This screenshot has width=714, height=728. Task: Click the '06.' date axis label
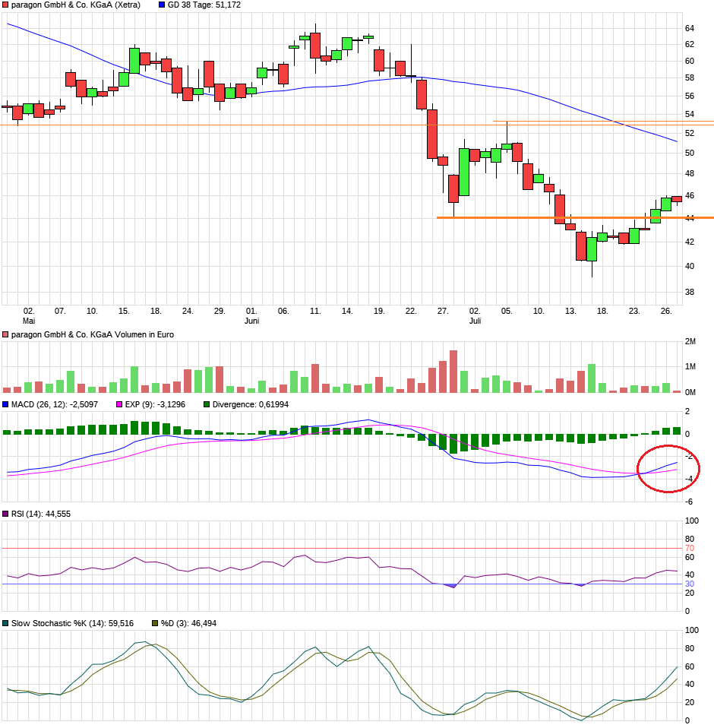pyautogui.click(x=283, y=311)
